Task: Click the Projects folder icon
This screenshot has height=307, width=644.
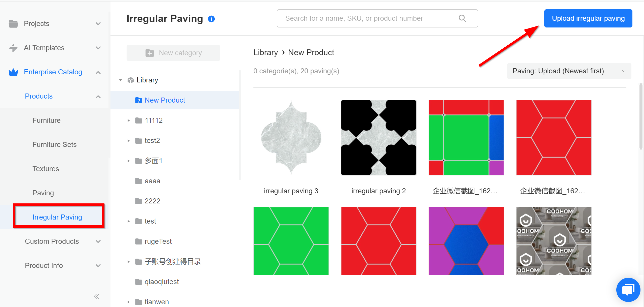Action: point(13,24)
